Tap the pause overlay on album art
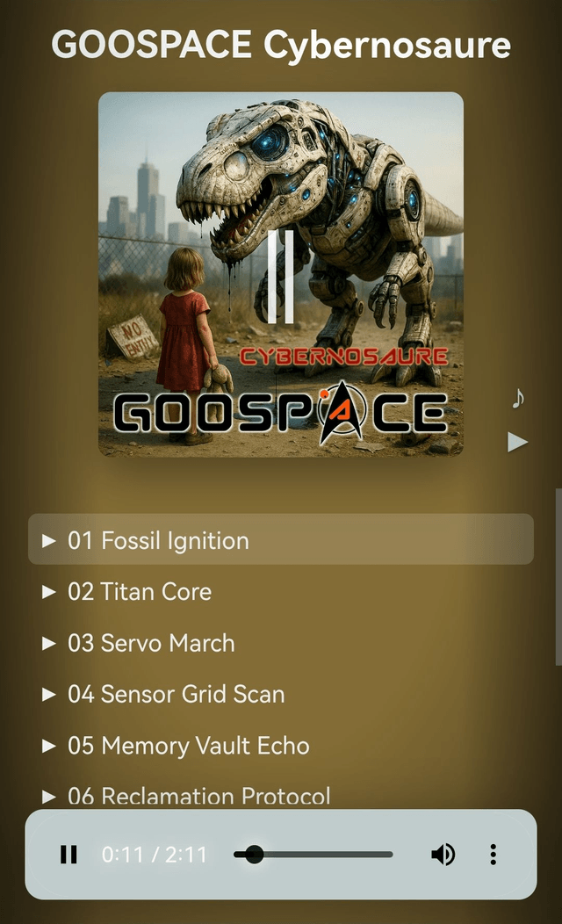 tap(281, 277)
